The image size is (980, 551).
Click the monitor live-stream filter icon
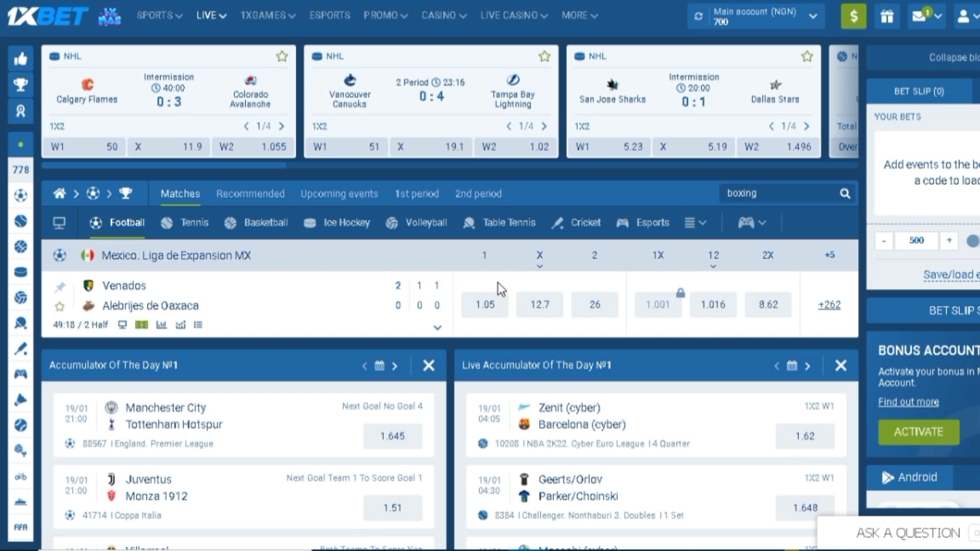click(x=60, y=222)
